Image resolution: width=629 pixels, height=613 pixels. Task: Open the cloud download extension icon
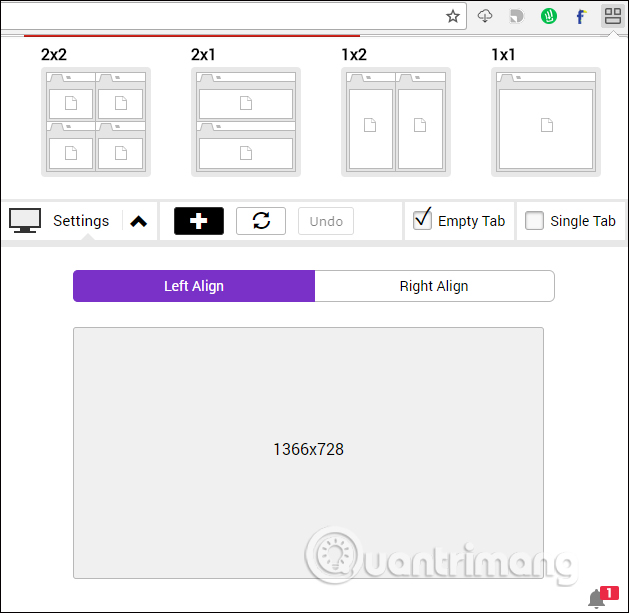pyautogui.click(x=485, y=16)
